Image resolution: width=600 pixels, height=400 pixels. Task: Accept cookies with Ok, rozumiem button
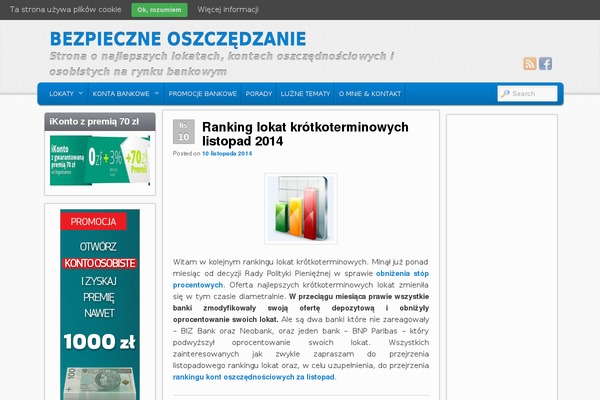click(159, 10)
